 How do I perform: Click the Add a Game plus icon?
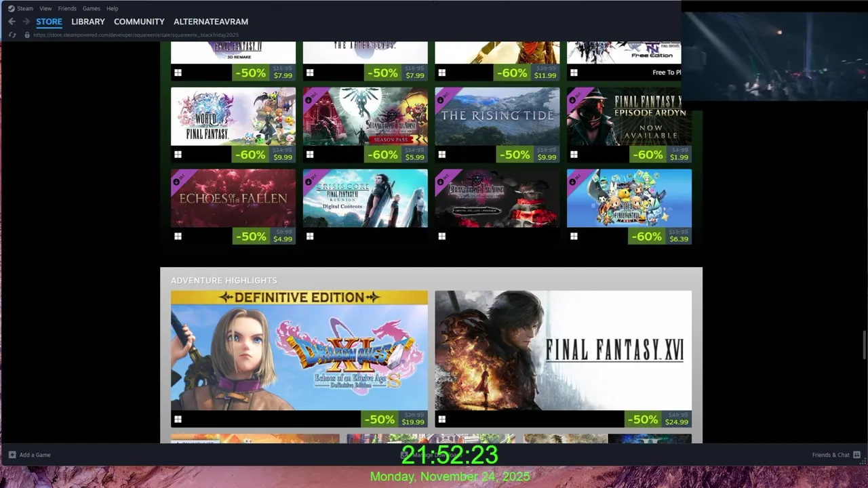coord(12,455)
